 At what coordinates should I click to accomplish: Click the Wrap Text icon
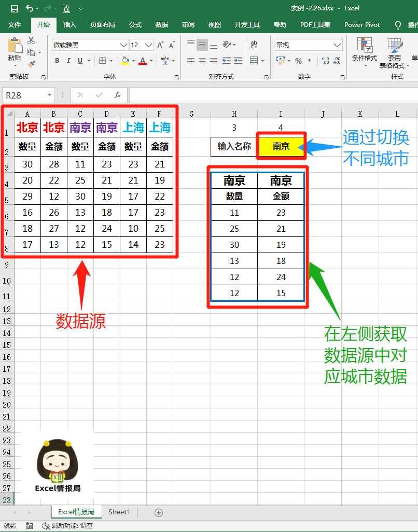(x=254, y=45)
